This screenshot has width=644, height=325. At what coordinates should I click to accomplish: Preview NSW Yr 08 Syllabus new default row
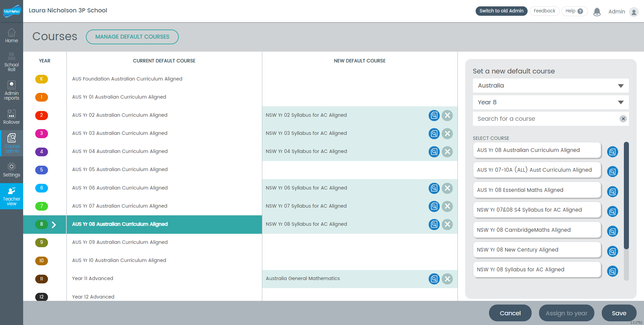(x=434, y=224)
